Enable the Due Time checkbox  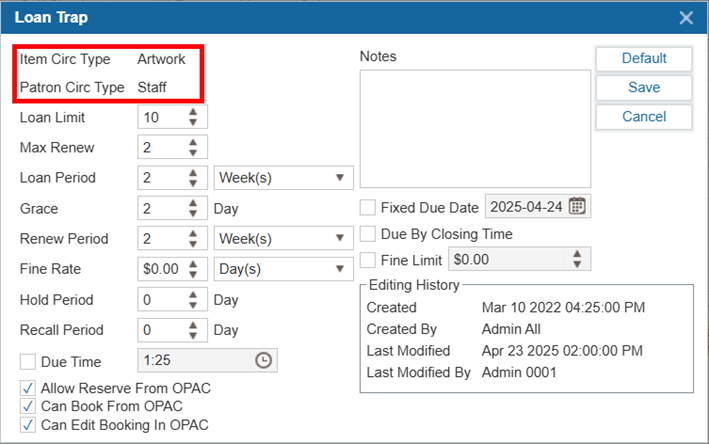pyautogui.click(x=28, y=361)
